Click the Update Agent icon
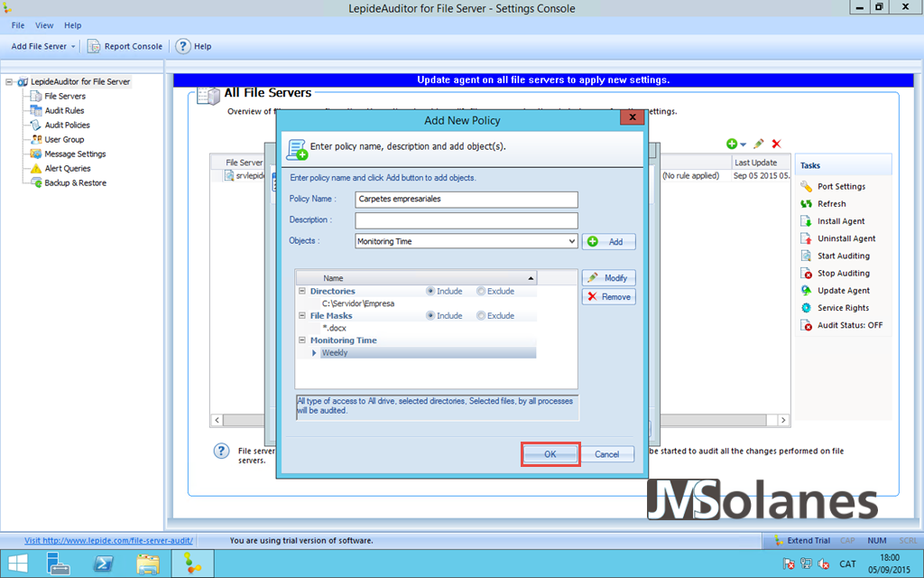The height and width of the screenshot is (578, 924). click(806, 290)
